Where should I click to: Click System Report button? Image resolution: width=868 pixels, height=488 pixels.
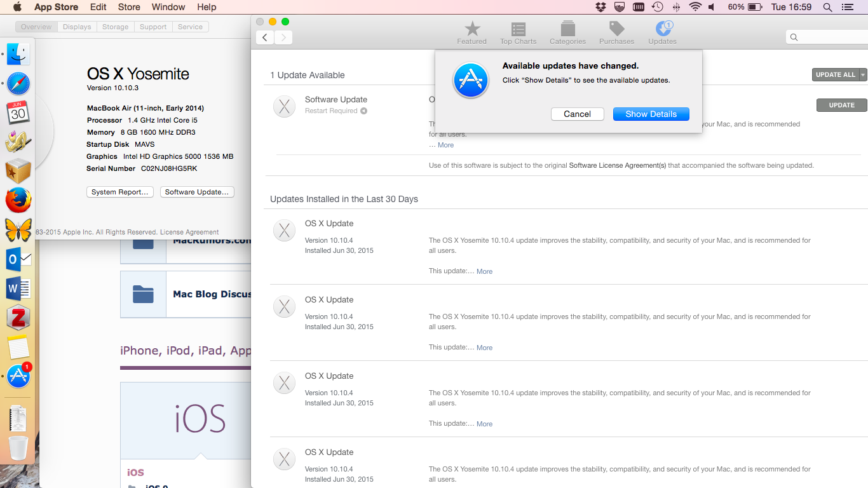(120, 192)
